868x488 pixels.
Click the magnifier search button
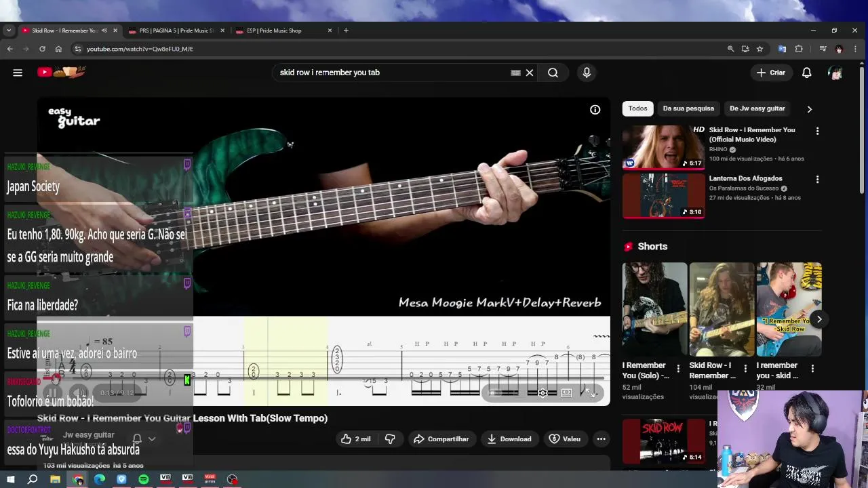(553, 73)
